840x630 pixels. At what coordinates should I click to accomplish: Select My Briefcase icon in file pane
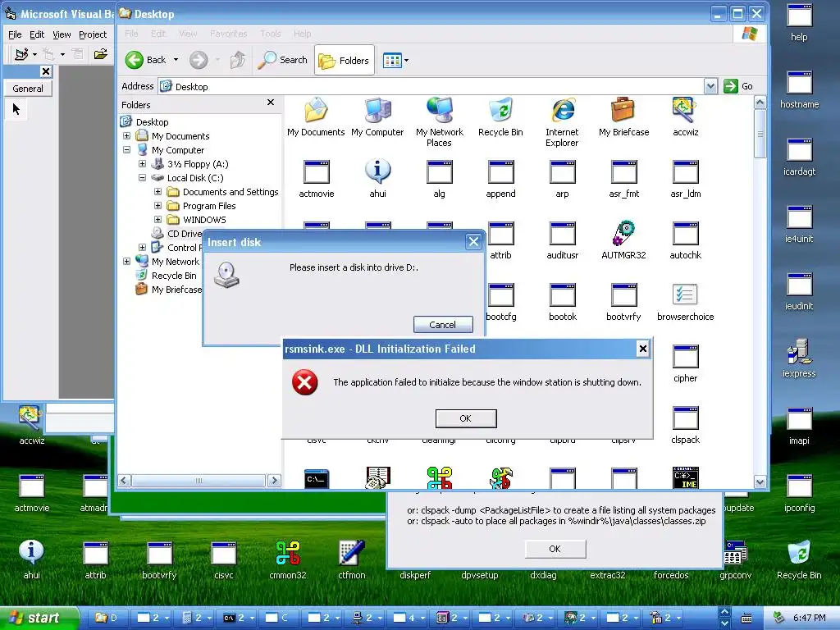[623, 116]
